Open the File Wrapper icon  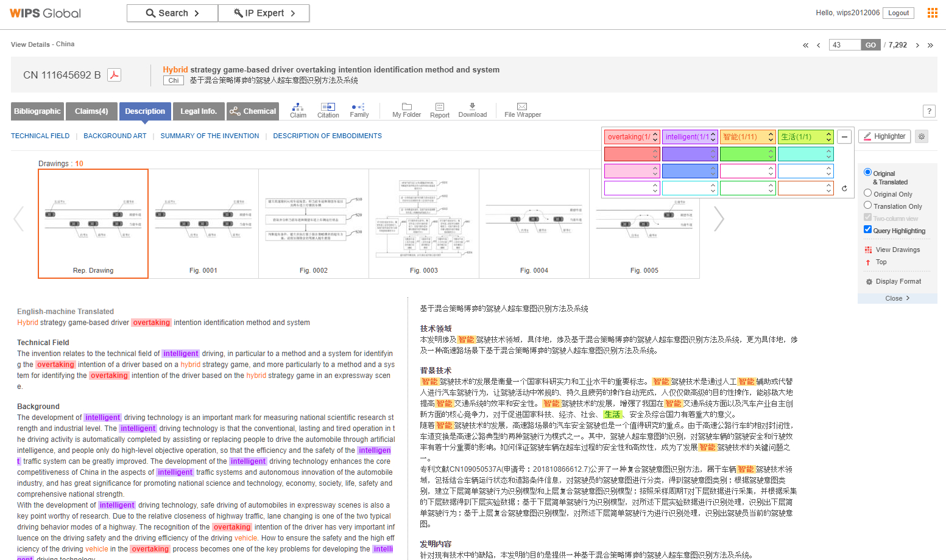point(523,110)
